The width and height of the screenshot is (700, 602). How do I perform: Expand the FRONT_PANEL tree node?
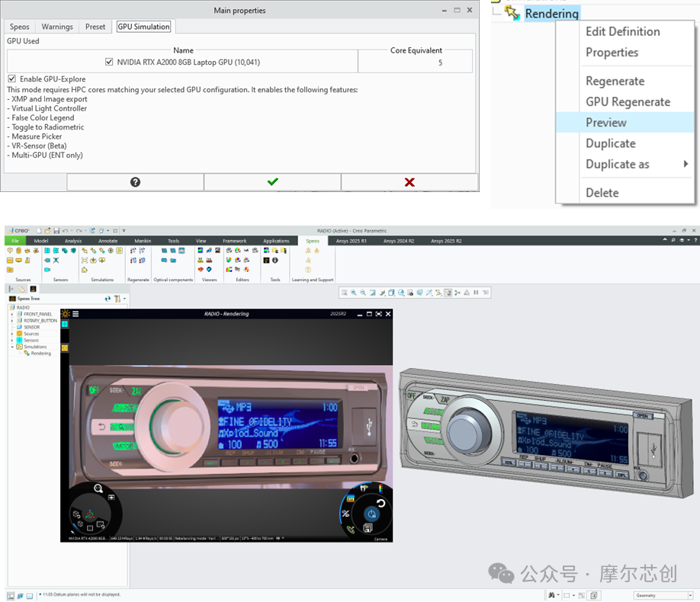[x=12, y=314]
